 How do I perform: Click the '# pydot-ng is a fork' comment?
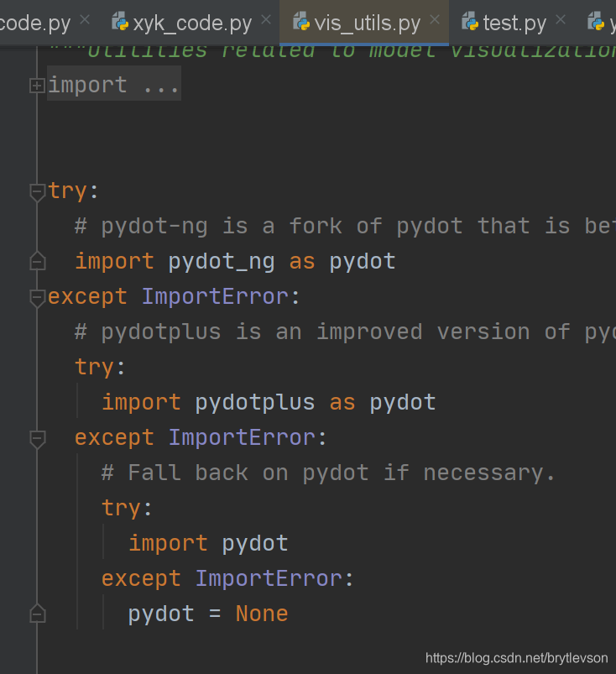pos(345,226)
